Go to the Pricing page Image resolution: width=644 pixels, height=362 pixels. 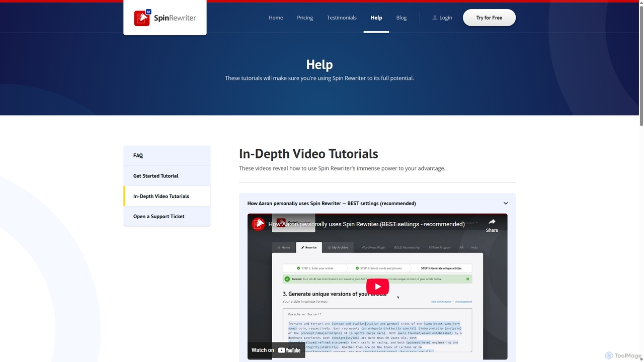(305, 18)
